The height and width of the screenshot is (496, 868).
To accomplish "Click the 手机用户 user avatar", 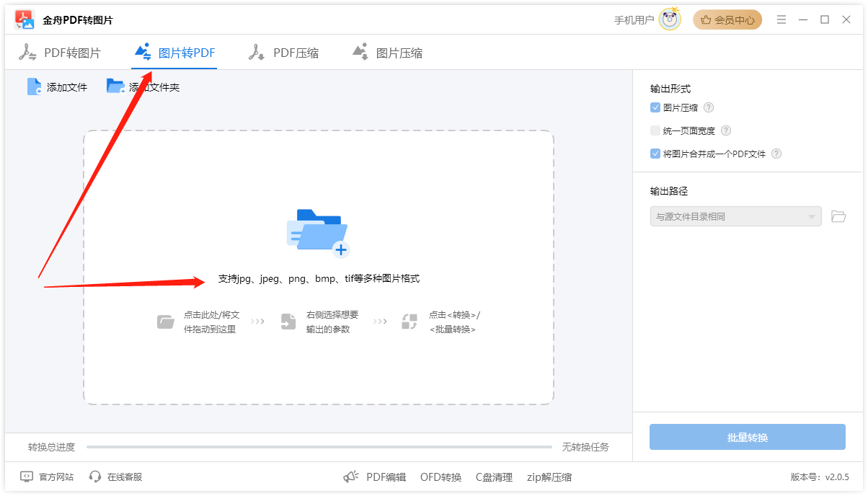I will (x=670, y=19).
